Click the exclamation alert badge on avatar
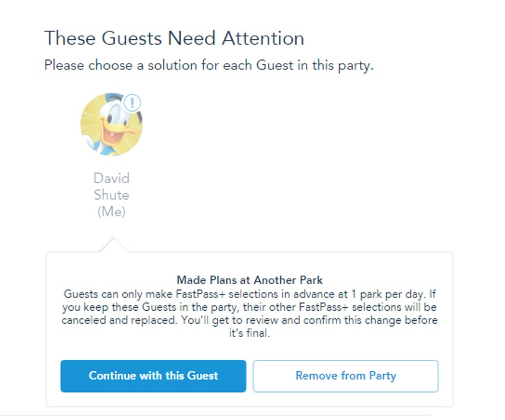This screenshot has width=505, height=420. tap(132, 103)
